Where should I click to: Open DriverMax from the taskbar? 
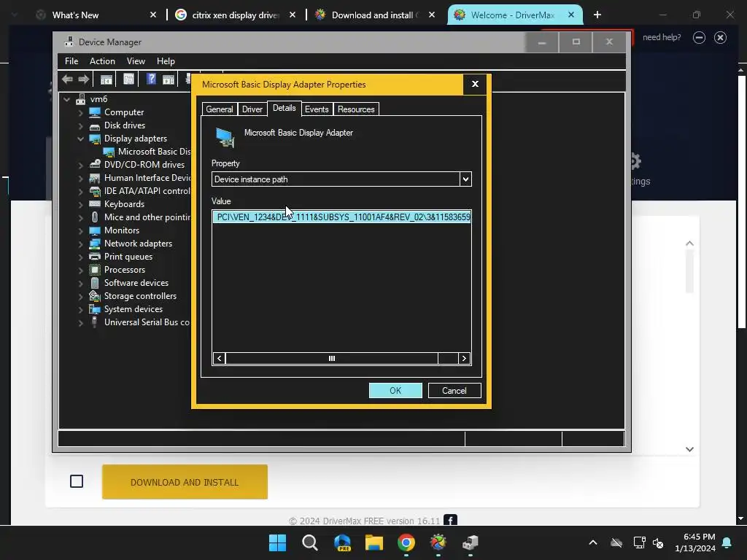coord(438,542)
